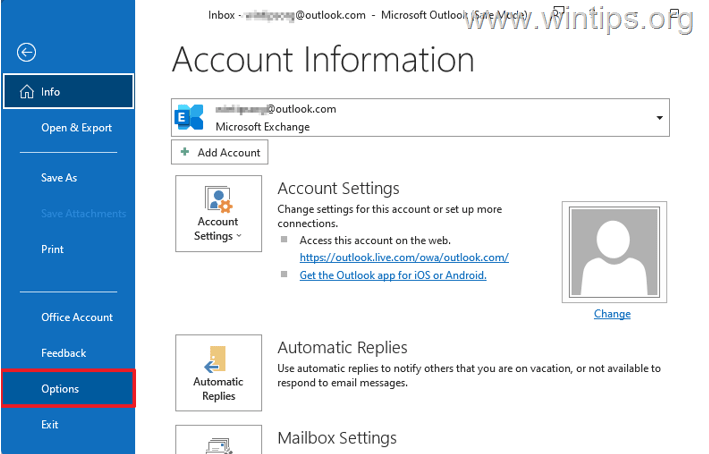
Task: Click the Change photo link
Action: [x=612, y=314]
